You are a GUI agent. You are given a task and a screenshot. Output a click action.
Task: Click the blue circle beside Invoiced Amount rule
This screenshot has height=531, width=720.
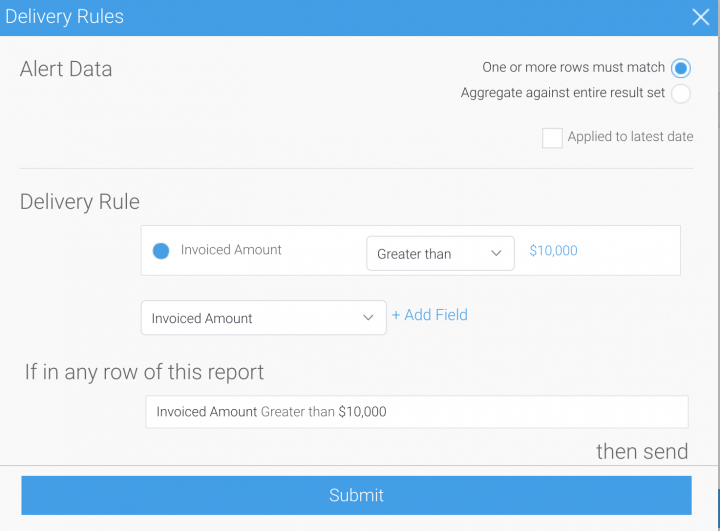(161, 251)
